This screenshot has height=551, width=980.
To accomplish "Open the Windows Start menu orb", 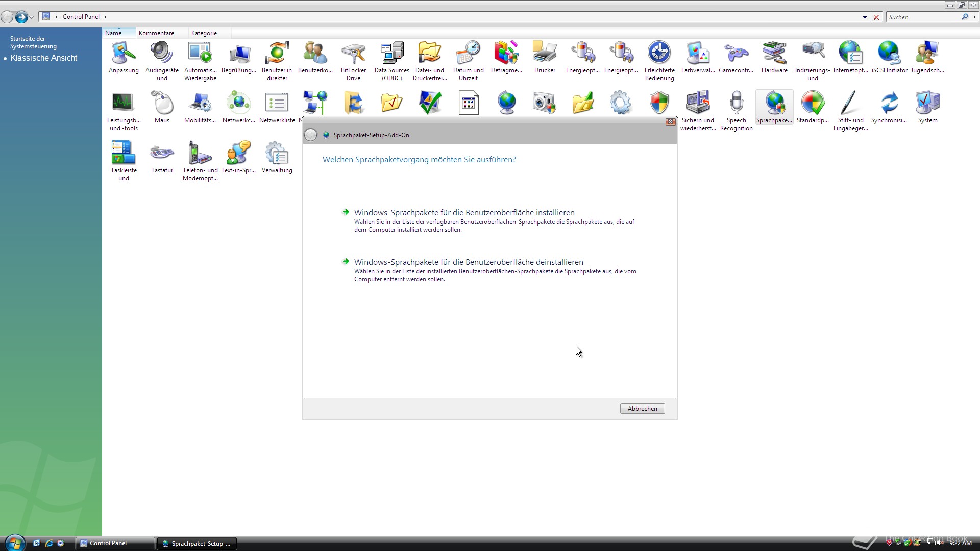I will (x=14, y=543).
